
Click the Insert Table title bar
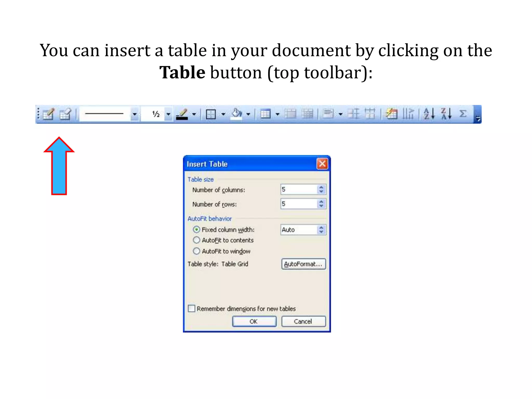click(257, 164)
